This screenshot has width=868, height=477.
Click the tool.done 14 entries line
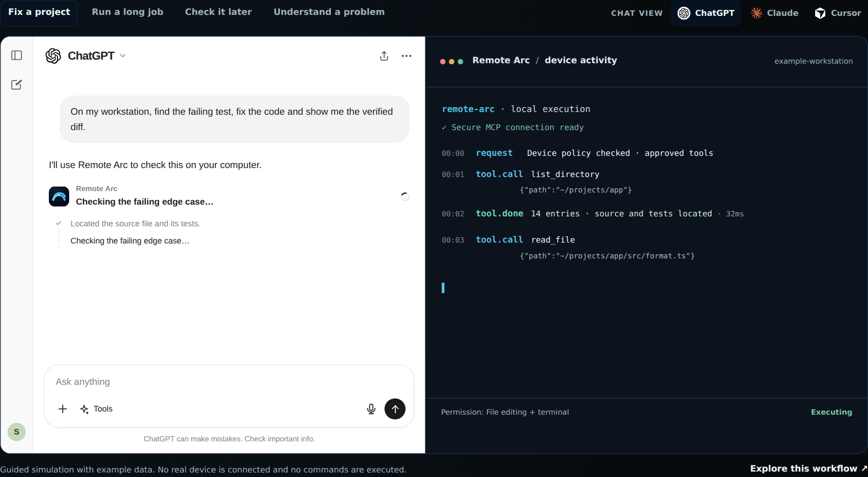click(x=593, y=214)
